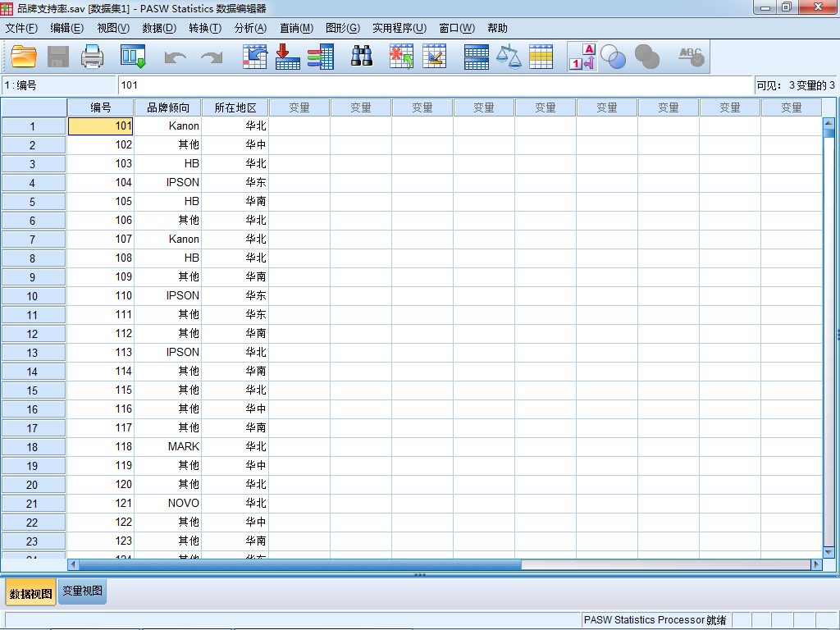This screenshot has height=630, width=840.
Task: Select row header 20
Action: coord(33,485)
